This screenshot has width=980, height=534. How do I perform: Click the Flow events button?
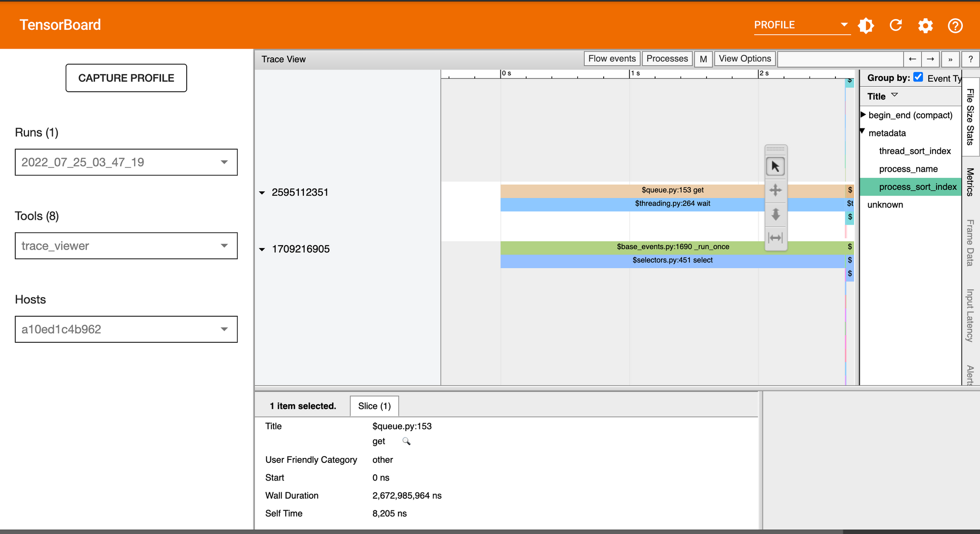pyautogui.click(x=612, y=59)
